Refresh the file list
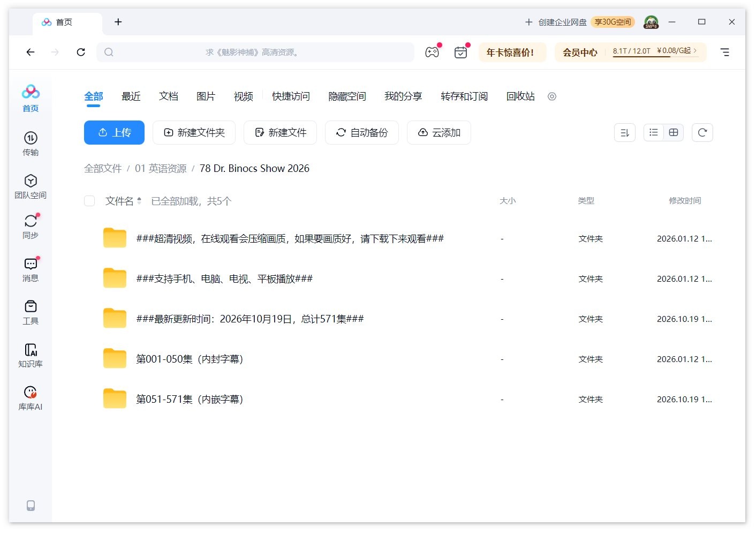This screenshot has height=534, width=756. pyautogui.click(x=702, y=132)
